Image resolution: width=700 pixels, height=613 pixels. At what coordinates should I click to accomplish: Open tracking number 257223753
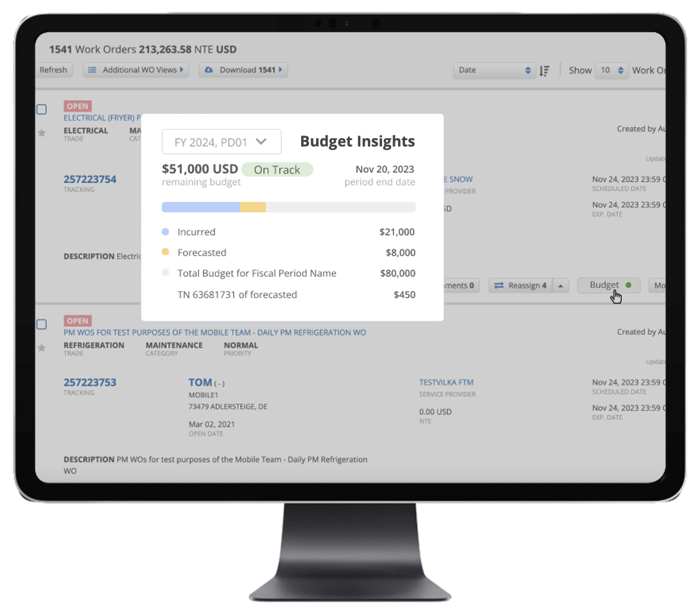tap(90, 382)
